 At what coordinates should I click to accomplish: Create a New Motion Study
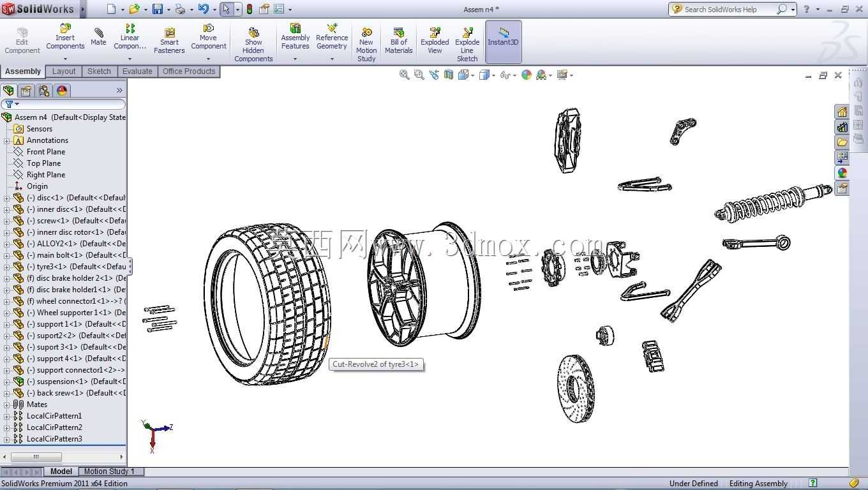click(x=366, y=44)
